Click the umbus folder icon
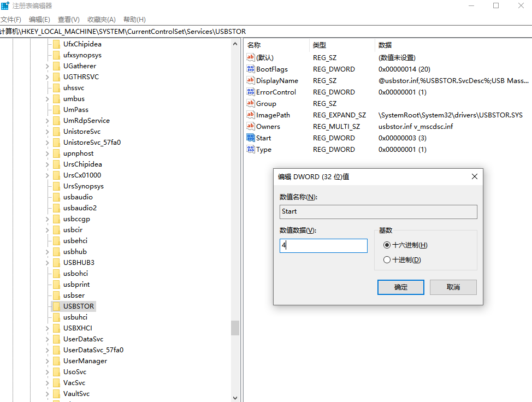The image size is (532, 402). point(57,99)
